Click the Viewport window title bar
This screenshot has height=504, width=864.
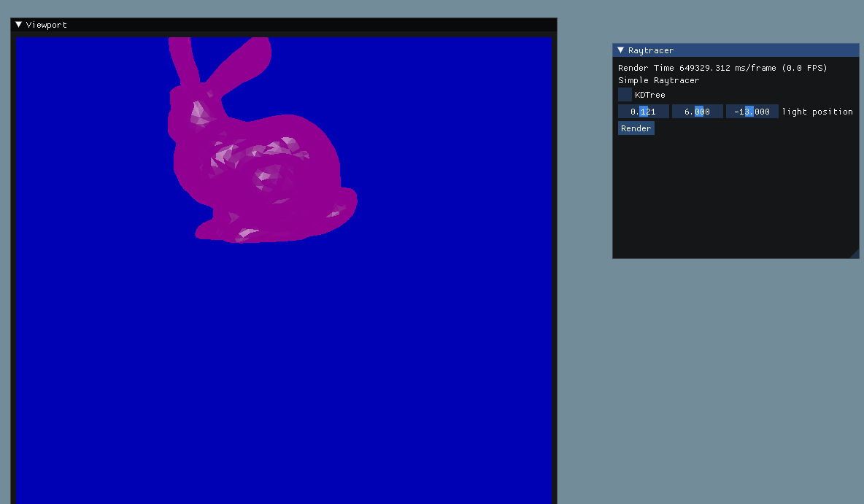pos(292,25)
